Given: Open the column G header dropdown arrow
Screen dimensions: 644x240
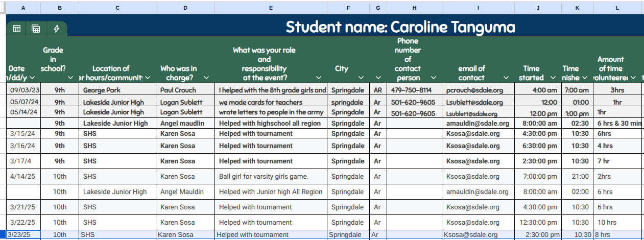Looking at the screenshot, I should pos(378,78).
